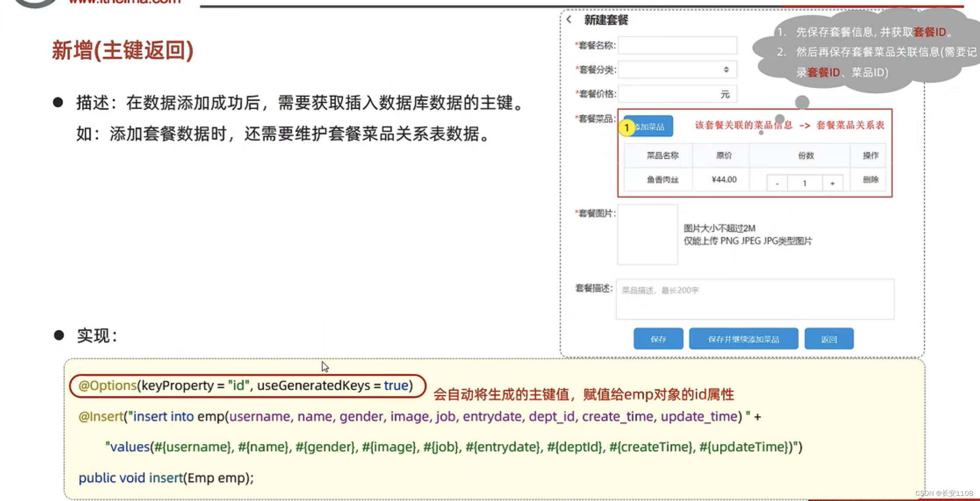The image size is (980, 501).
Task: Click the public void insert(Emp emp) line
Action: pos(166,477)
